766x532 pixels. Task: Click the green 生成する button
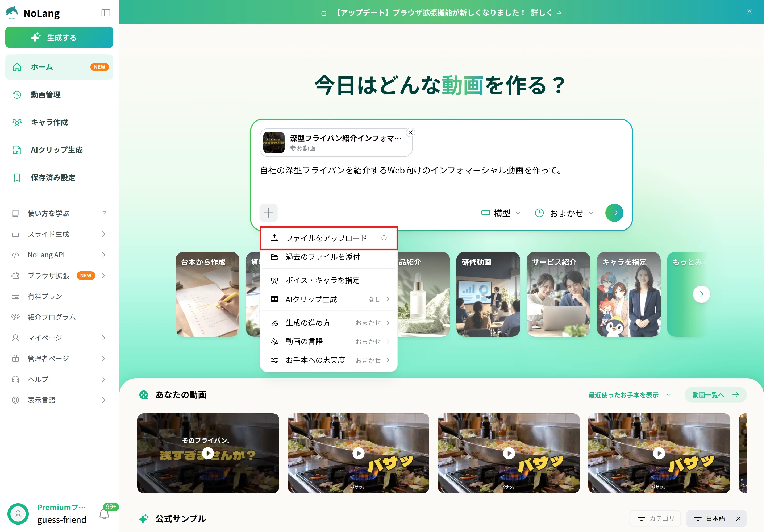(59, 37)
